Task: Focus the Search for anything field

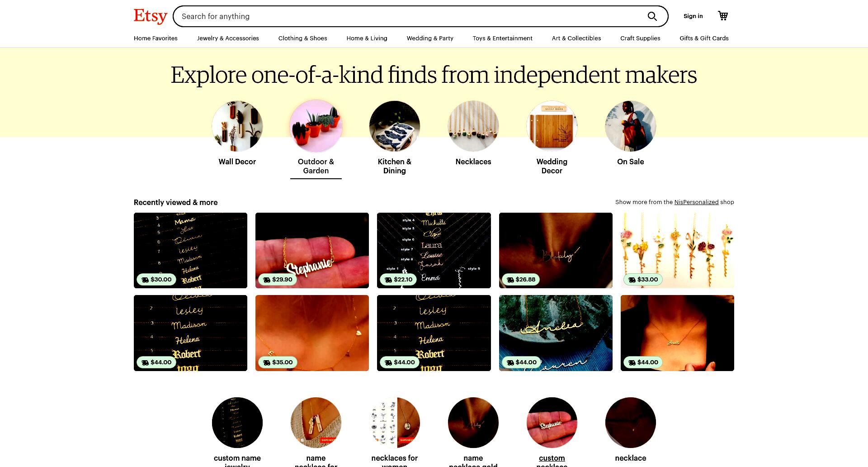Action: [411, 16]
